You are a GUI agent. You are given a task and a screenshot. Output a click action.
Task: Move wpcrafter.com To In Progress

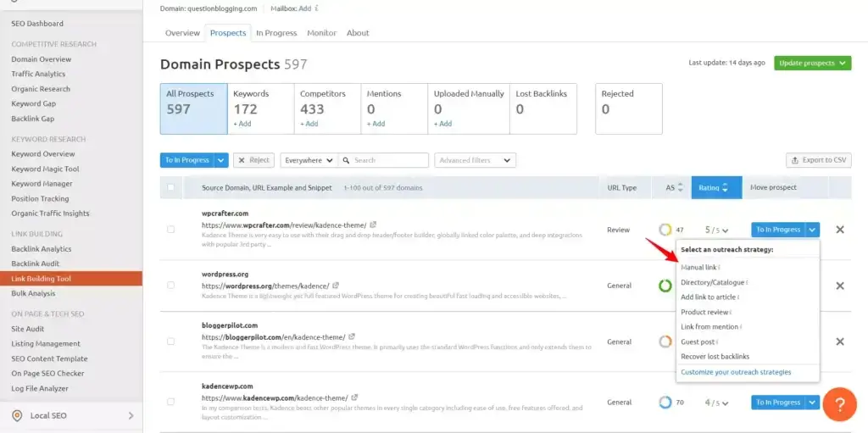tap(778, 230)
